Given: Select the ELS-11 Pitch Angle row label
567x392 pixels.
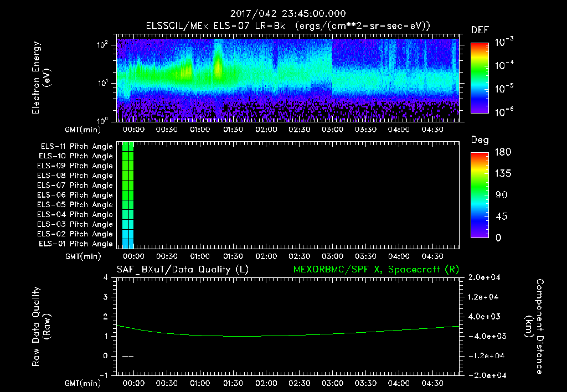Looking at the screenshot, I should [x=76, y=147].
